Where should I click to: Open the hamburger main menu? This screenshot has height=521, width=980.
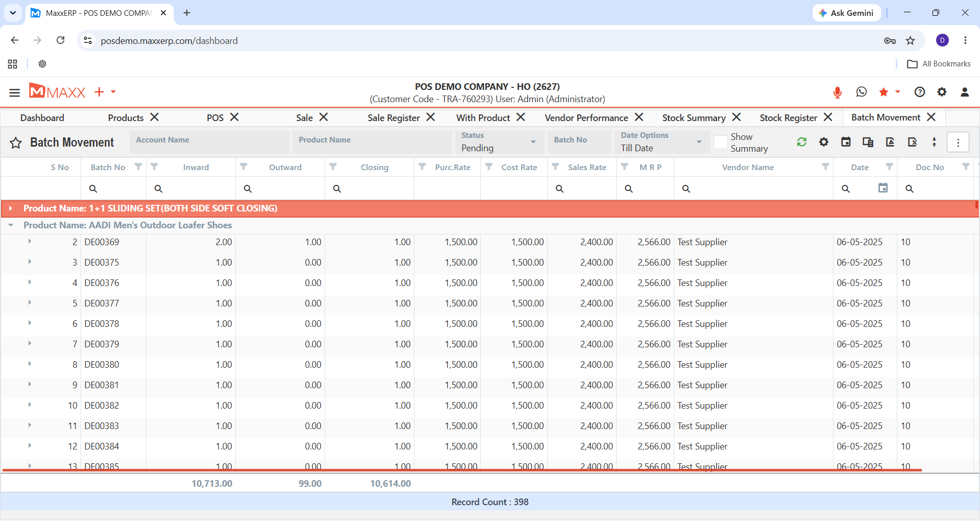click(14, 92)
